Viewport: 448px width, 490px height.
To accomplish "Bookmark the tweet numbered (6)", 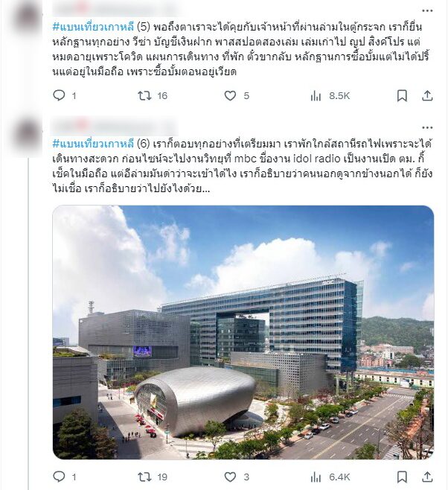I will tap(402, 477).
